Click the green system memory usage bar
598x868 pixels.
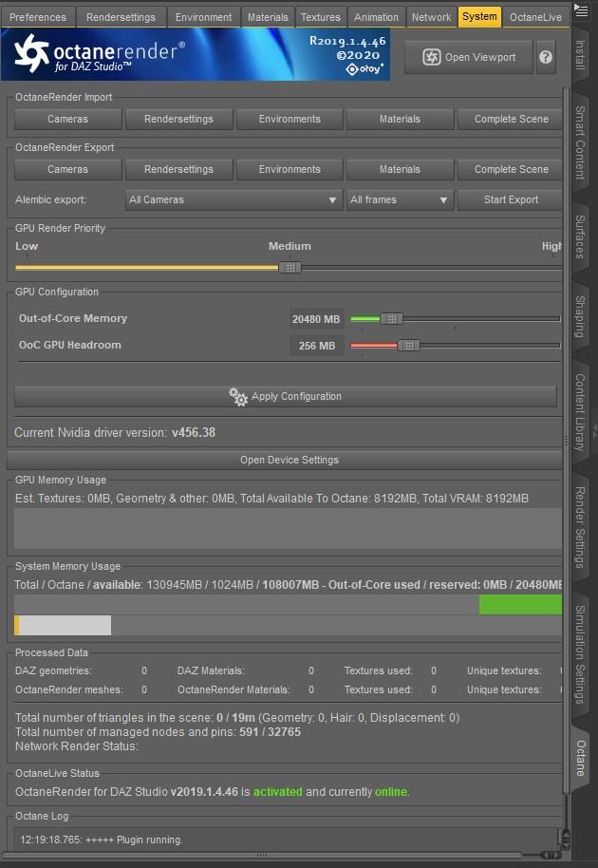coord(520,605)
